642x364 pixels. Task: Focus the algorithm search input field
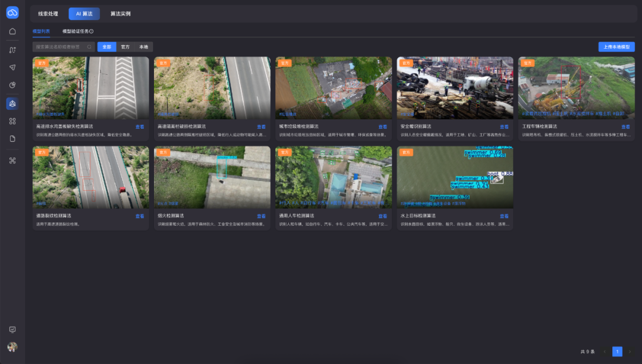tap(64, 47)
